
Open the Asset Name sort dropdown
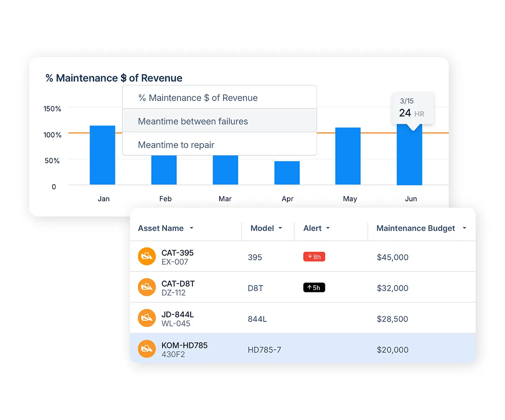(192, 228)
